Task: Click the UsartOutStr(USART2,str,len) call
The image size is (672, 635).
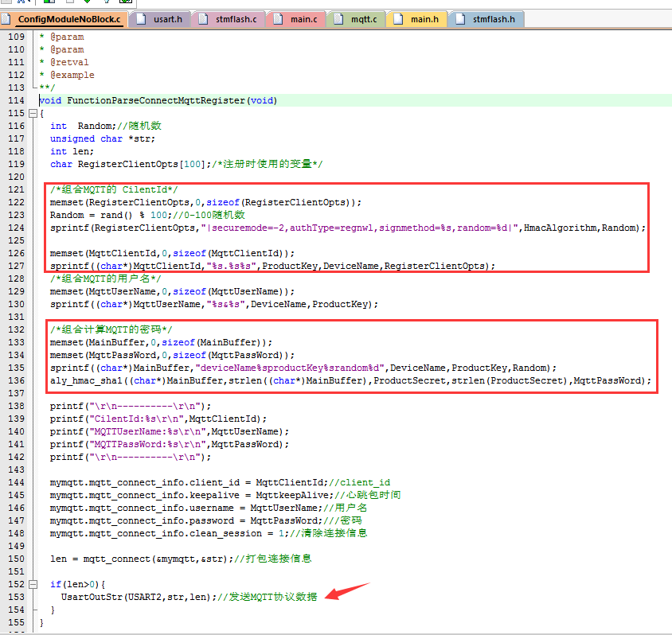Action: [139, 597]
